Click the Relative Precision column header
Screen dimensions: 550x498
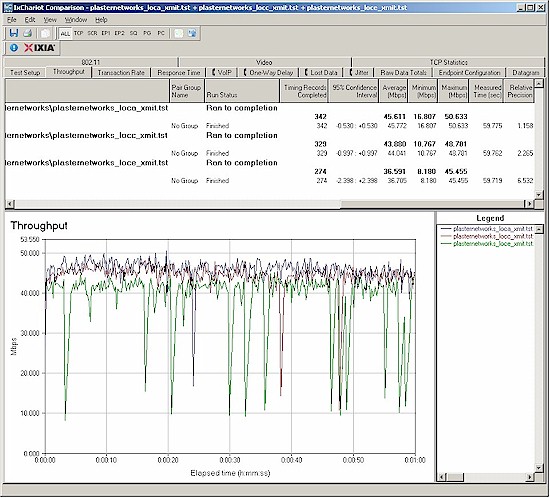click(519, 91)
